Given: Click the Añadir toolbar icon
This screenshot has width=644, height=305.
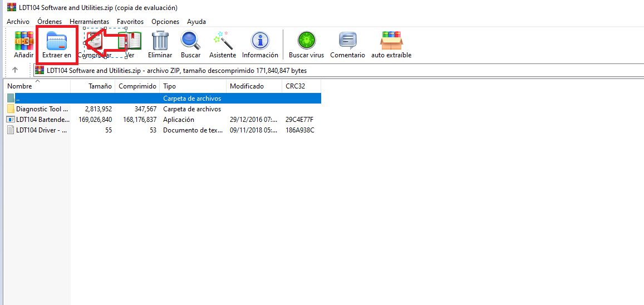Looking at the screenshot, I should [x=24, y=40].
